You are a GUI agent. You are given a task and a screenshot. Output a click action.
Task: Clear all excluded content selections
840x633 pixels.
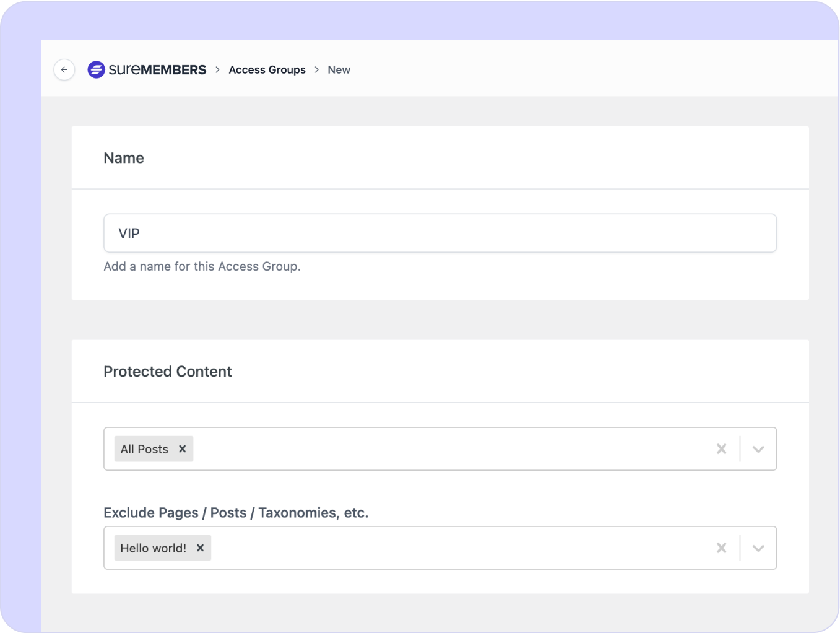click(x=721, y=548)
